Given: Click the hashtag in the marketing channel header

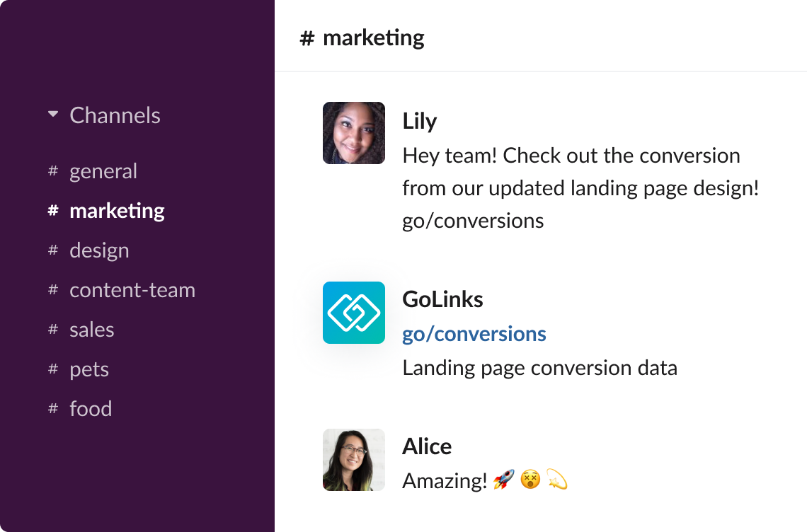Looking at the screenshot, I should (306, 37).
